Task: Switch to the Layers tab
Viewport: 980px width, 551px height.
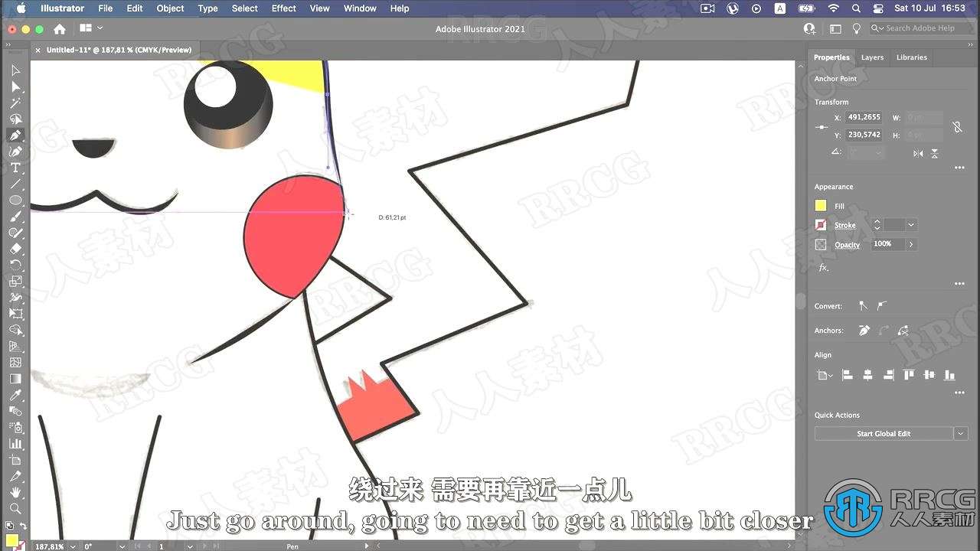Action: tap(872, 57)
